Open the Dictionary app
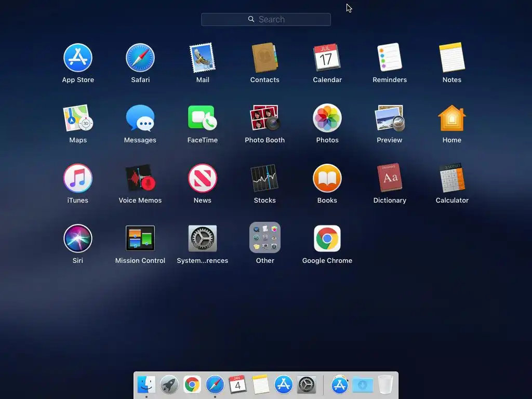The height and width of the screenshot is (399, 532). click(x=390, y=178)
